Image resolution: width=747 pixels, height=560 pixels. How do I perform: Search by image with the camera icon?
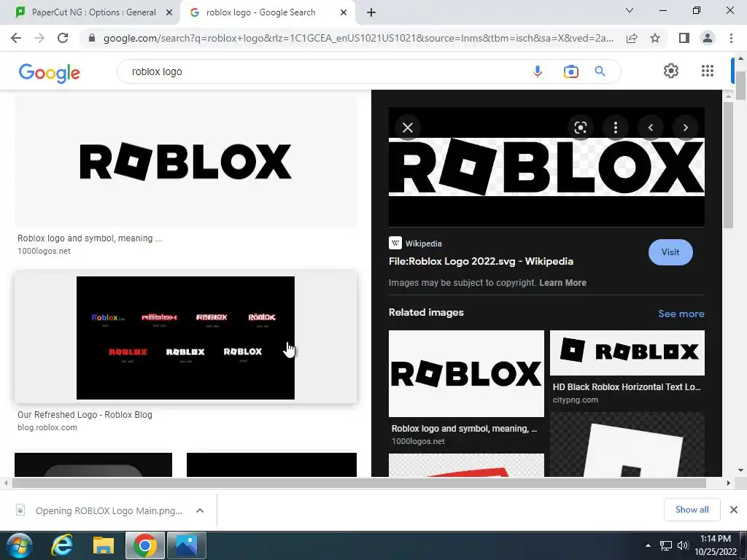pyautogui.click(x=570, y=71)
